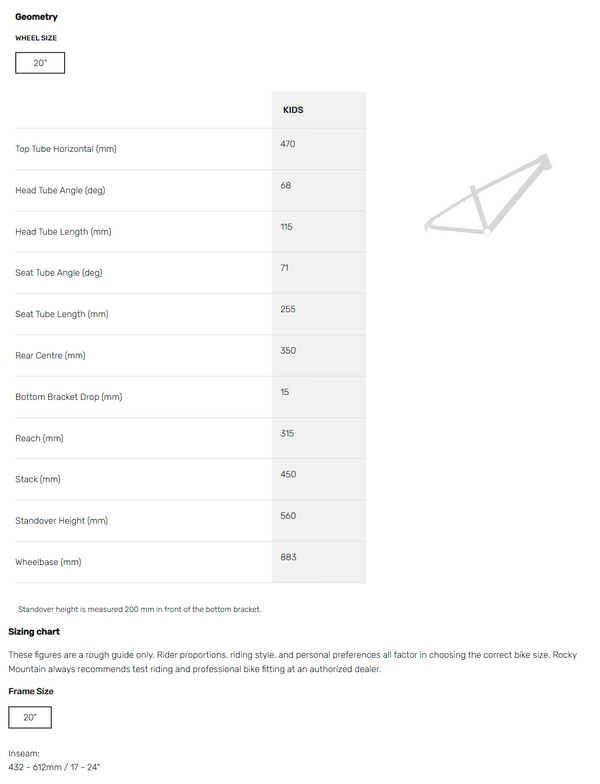This screenshot has width=600, height=784.
Task: Select the Bottom Bracket Drop row label
Action: [69, 397]
